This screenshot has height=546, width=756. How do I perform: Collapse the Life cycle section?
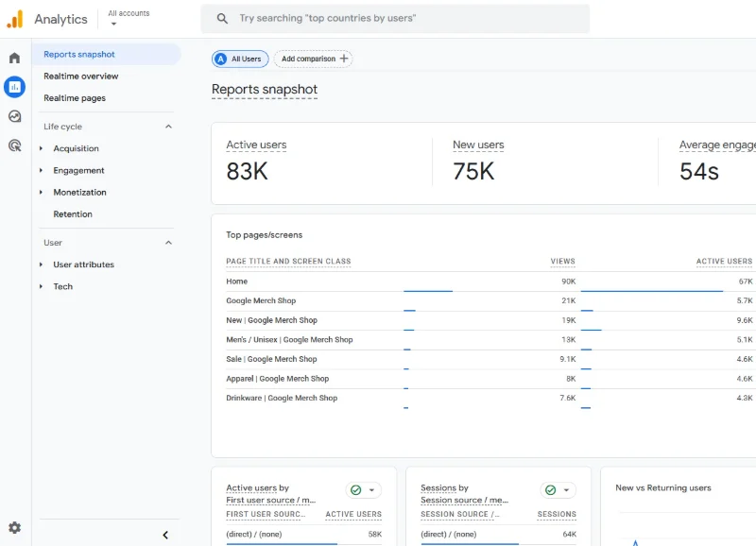pos(168,127)
